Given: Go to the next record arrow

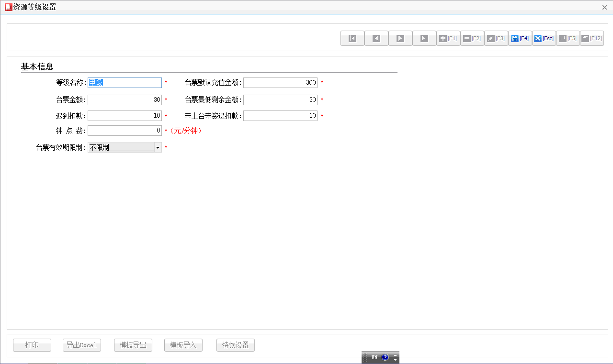Looking at the screenshot, I should pyautogui.click(x=400, y=38).
